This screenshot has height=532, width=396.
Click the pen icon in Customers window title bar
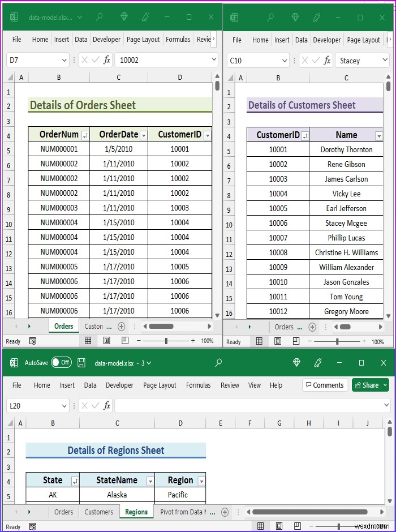pyautogui.click(x=317, y=17)
